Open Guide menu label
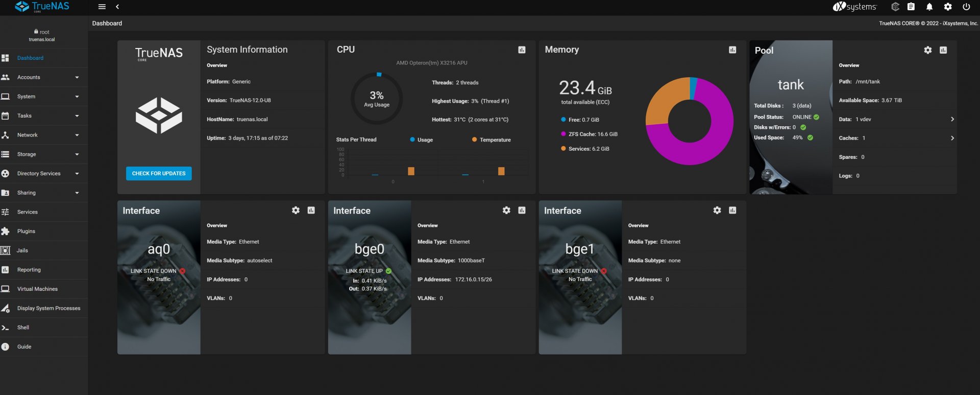 click(24, 347)
